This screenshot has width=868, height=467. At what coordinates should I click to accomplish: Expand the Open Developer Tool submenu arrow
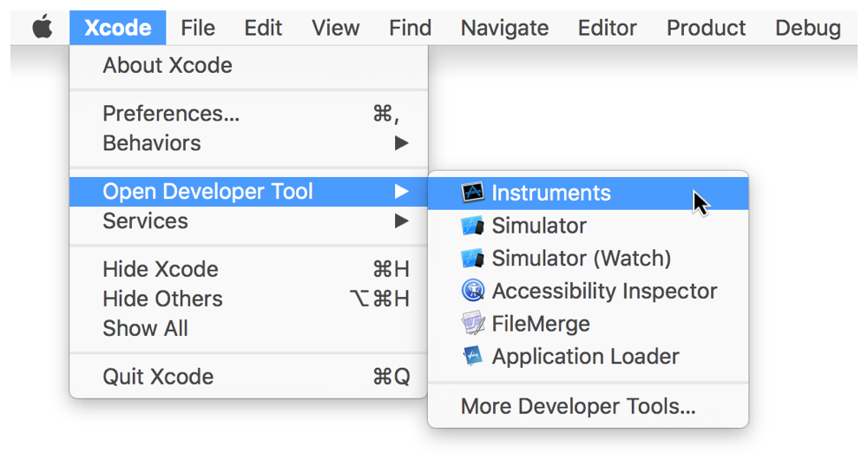click(x=401, y=191)
